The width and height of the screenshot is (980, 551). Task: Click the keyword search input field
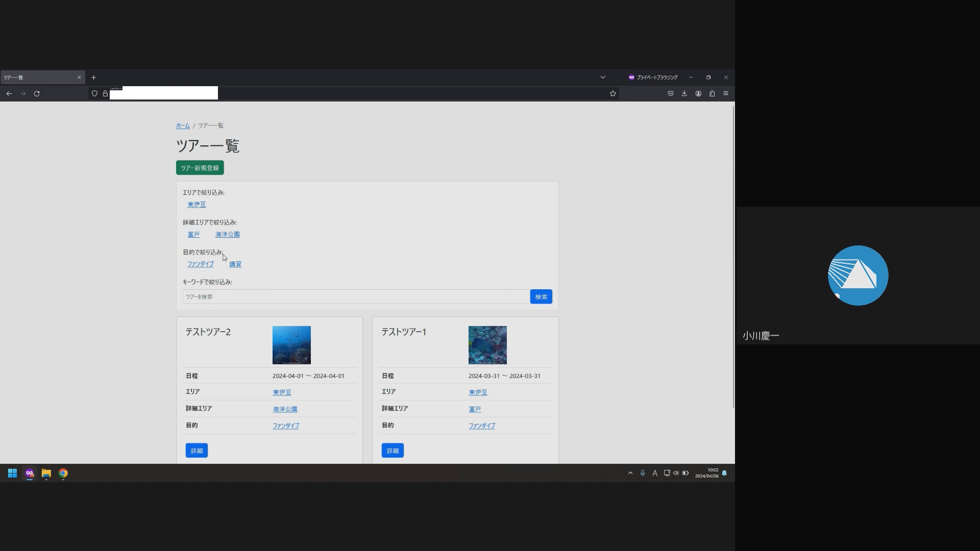pyautogui.click(x=356, y=297)
